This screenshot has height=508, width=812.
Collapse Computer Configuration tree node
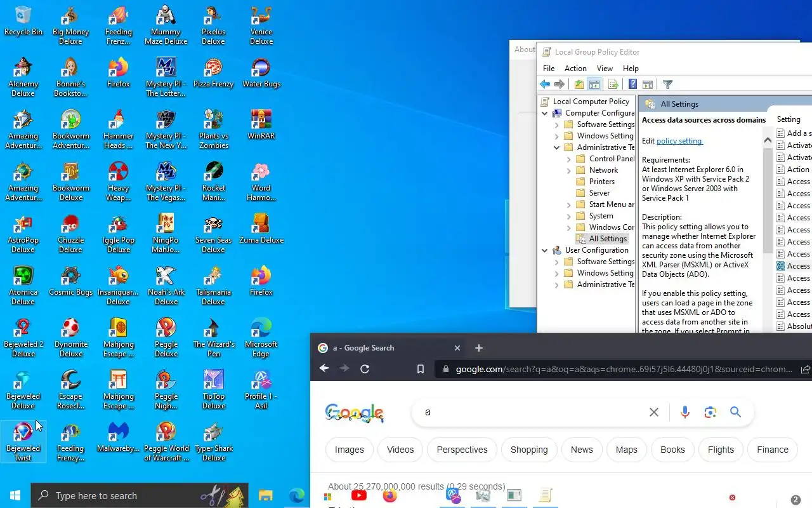tap(544, 113)
